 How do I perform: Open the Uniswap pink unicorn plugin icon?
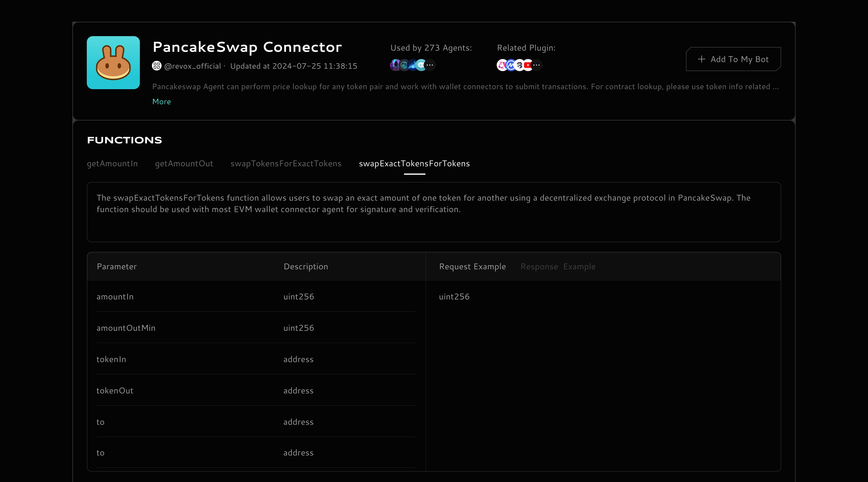coord(502,65)
